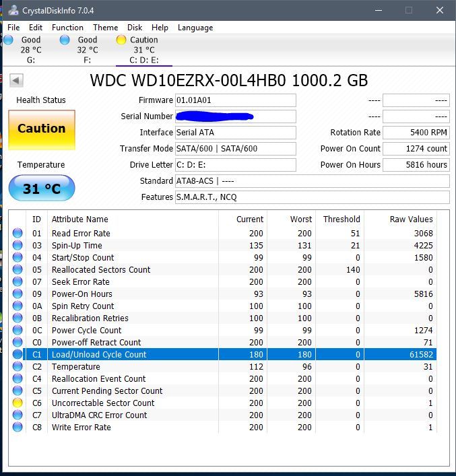Click status orb for Reallocation Event Count
The width and height of the screenshot is (456, 476).
pyautogui.click(x=18, y=379)
